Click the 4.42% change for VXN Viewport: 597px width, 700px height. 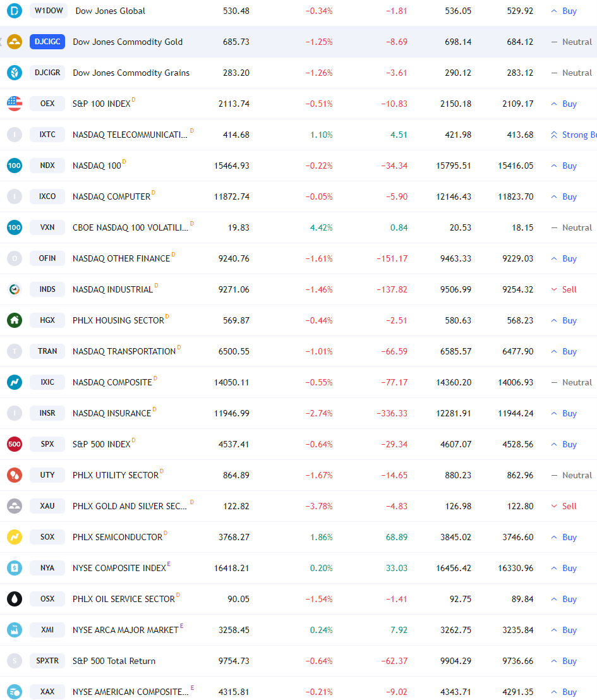[x=322, y=227]
